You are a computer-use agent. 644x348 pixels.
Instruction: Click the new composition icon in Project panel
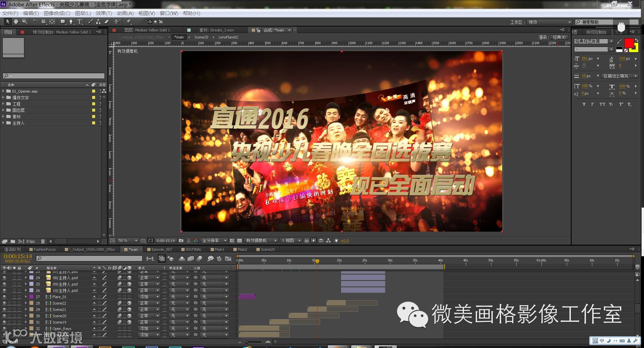coord(21,241)
